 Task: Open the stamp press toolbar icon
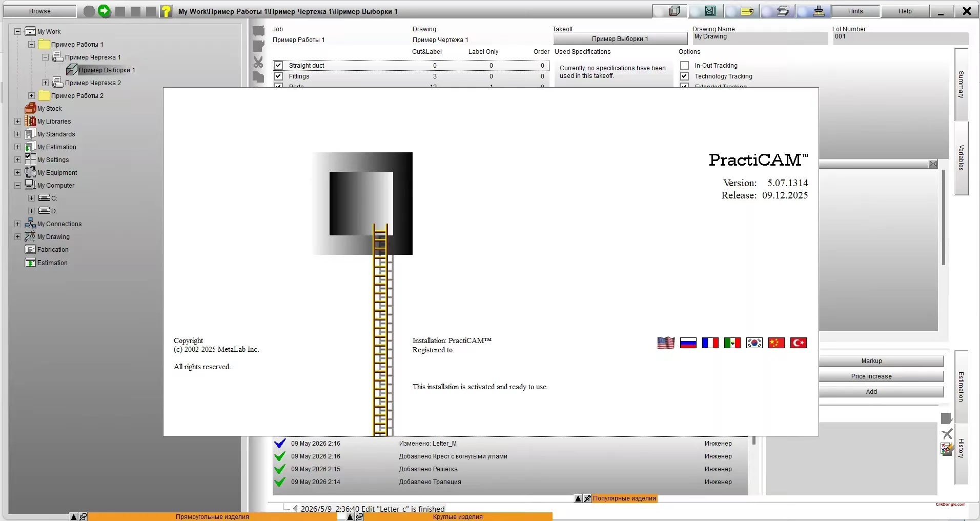[819, 11]
